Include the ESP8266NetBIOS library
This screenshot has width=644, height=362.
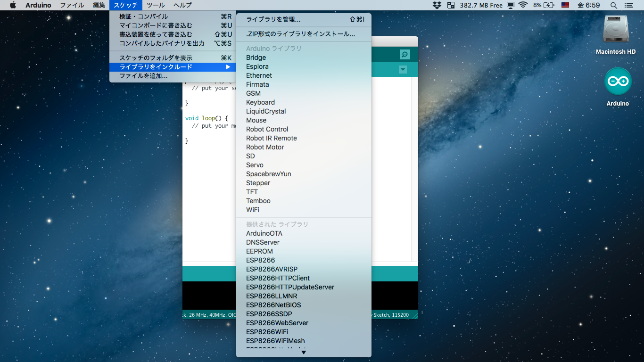click(304, 305)
